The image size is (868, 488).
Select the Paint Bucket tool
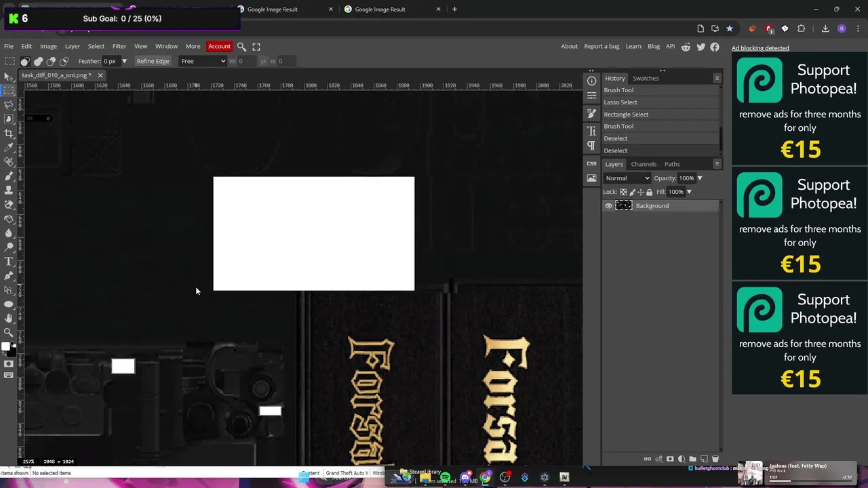9,218
